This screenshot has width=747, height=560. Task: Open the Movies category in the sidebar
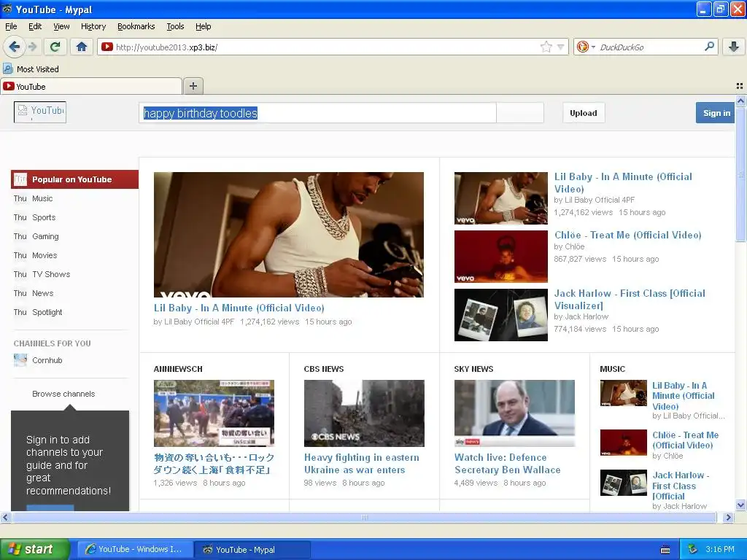coord(44,256)
